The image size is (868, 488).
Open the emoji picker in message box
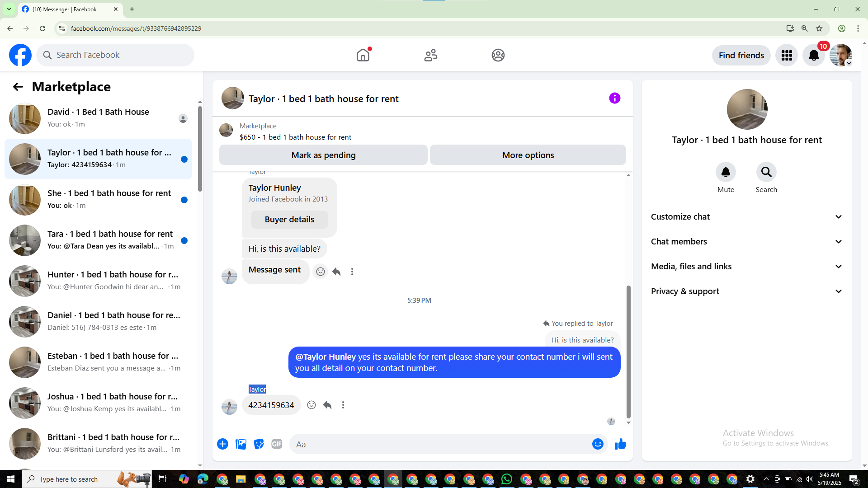598,444
